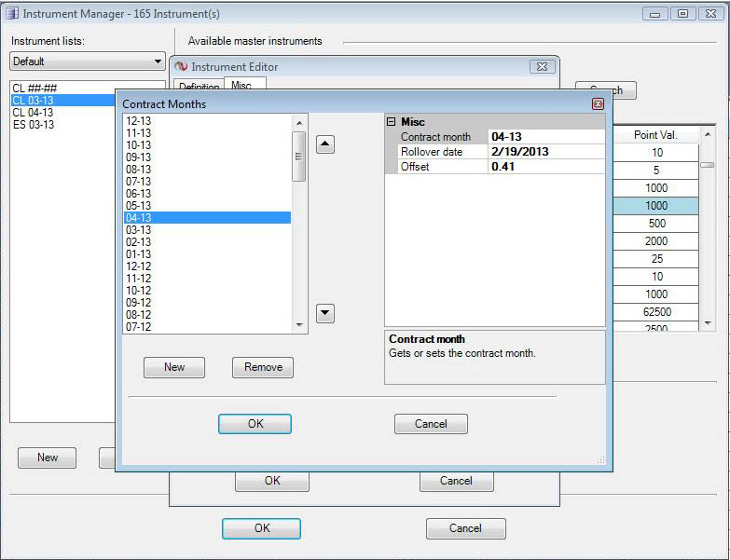Switch to the Definition tab in Instrument Editor
The width and height of the screenshot is (730, 560).
click(199, 87)
